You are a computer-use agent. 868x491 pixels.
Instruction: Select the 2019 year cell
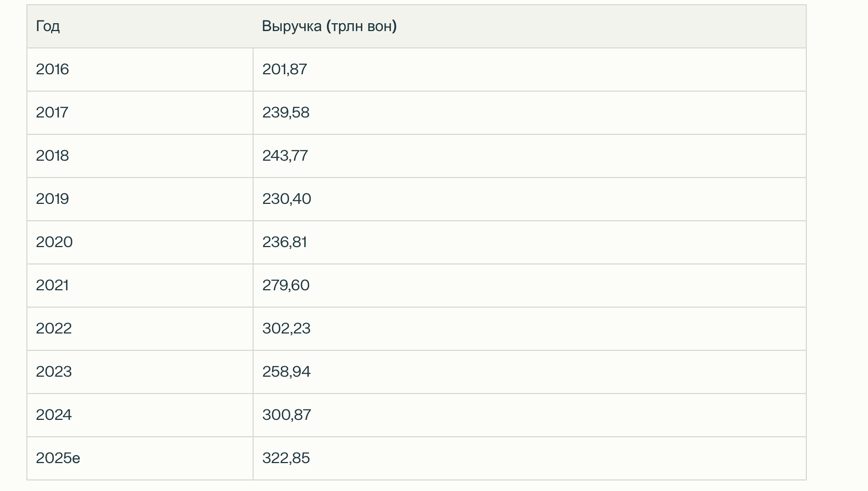(x=52, y=199)
